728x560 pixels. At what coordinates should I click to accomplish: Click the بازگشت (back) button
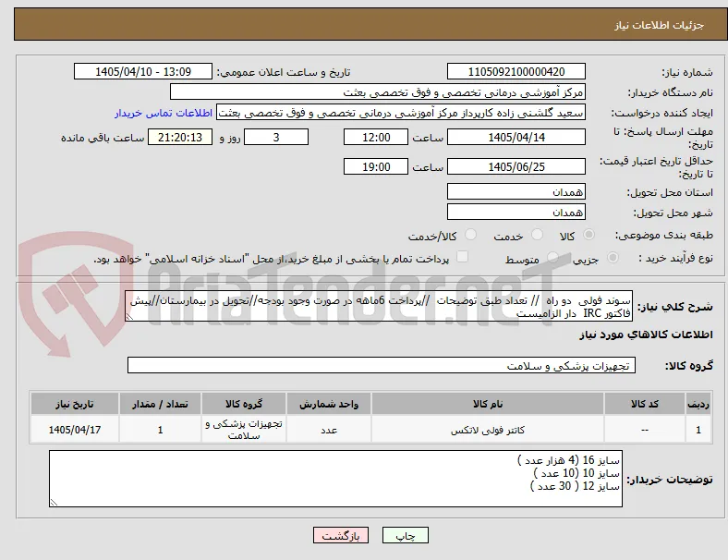341,535
